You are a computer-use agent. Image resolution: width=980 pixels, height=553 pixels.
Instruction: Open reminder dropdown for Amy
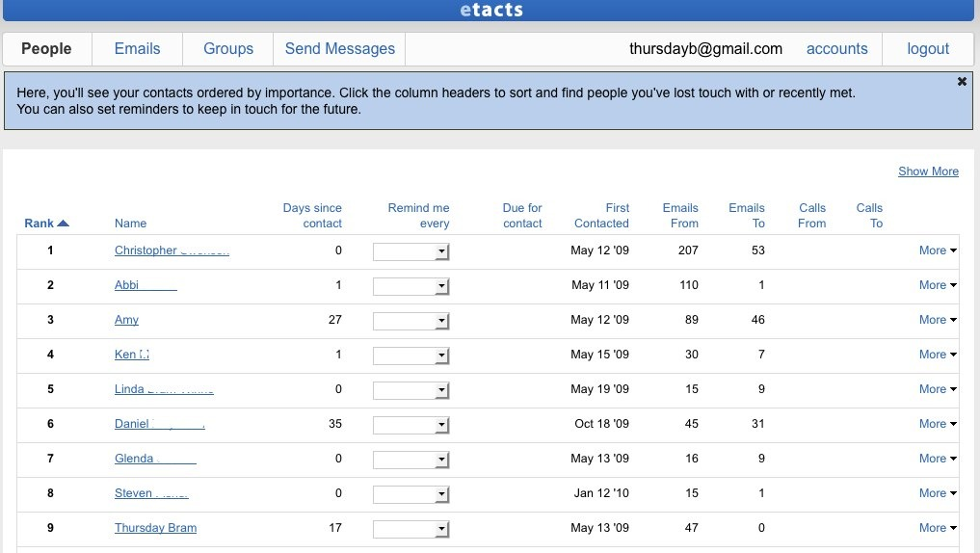point(411,321)
